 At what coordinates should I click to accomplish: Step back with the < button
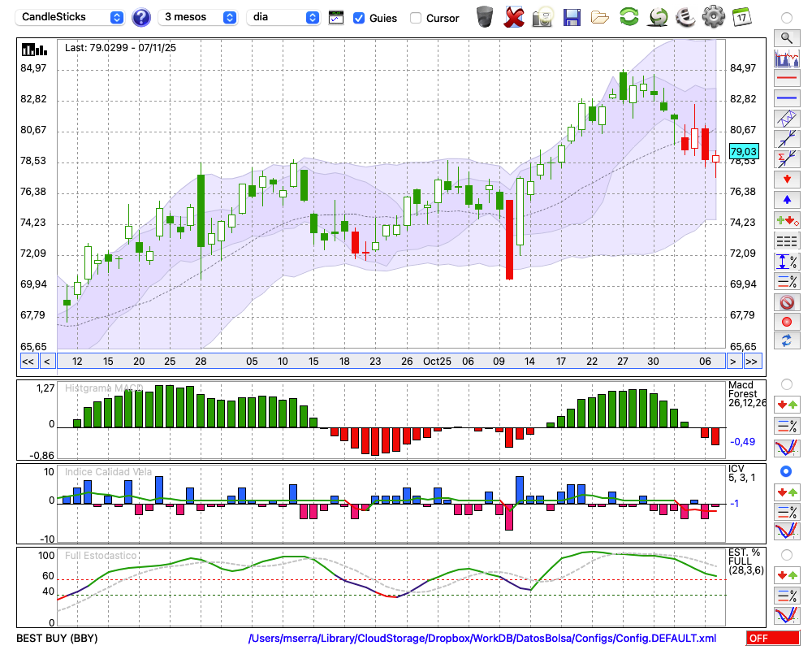coord(47,362)
